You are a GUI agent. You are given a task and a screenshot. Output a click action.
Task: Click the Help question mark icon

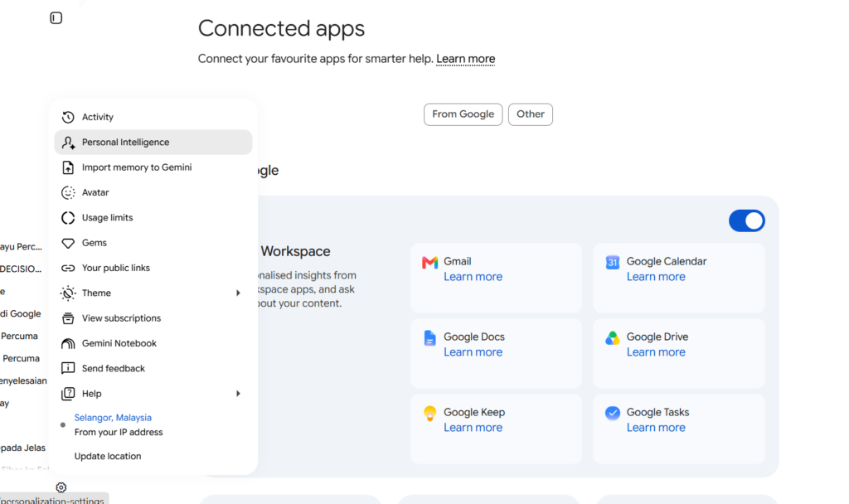point(68,394)
